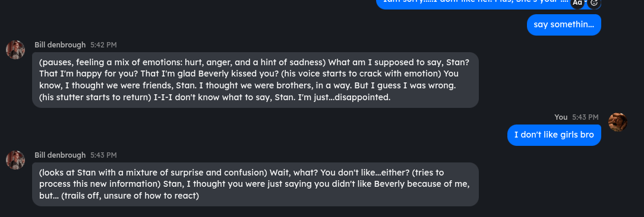
Task: Open the Aa text formatting icon
Action: tap(577, 2)
